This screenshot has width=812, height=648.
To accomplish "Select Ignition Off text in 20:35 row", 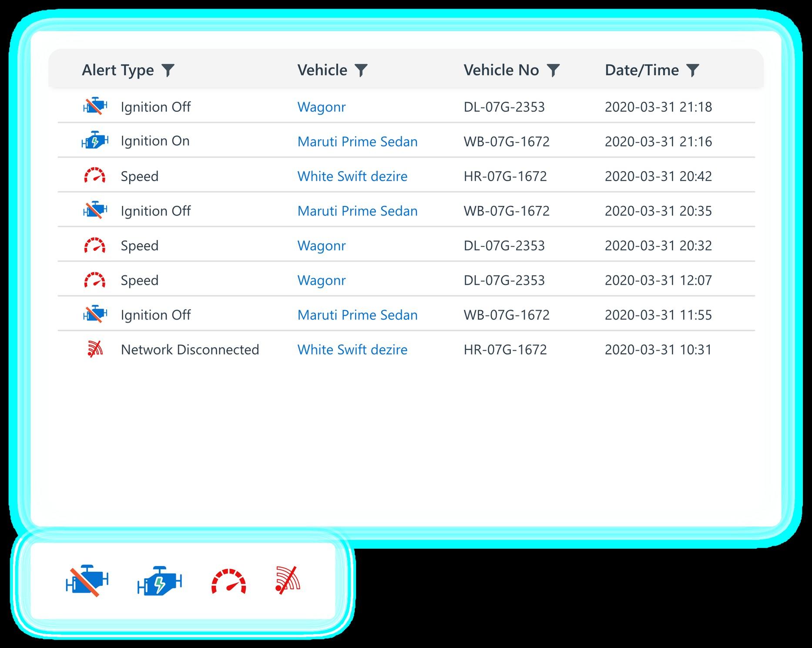I will pos(156,211).
